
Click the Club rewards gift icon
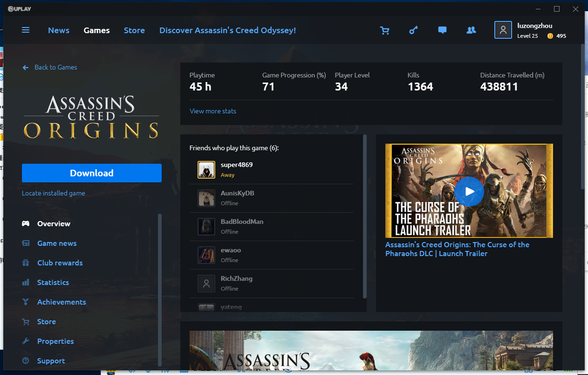coord(26,263)
